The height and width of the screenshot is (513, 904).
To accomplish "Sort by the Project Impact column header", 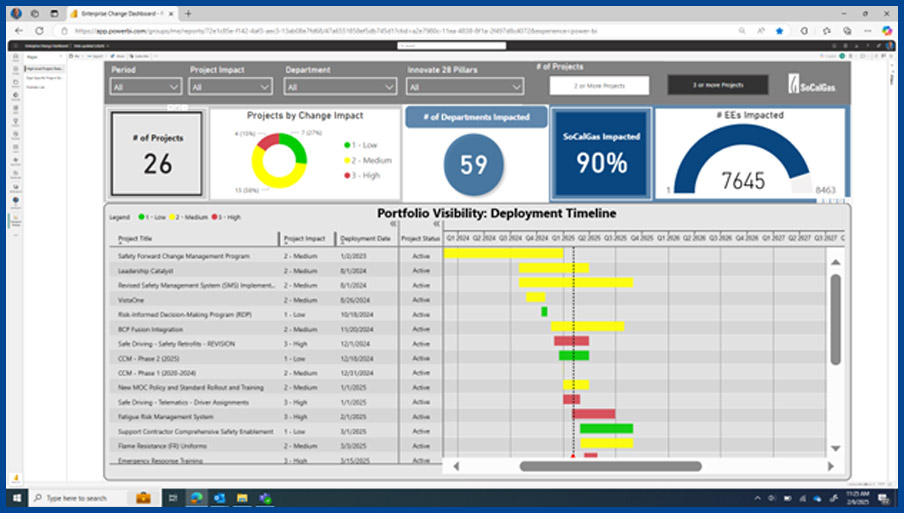I will 304,239.
